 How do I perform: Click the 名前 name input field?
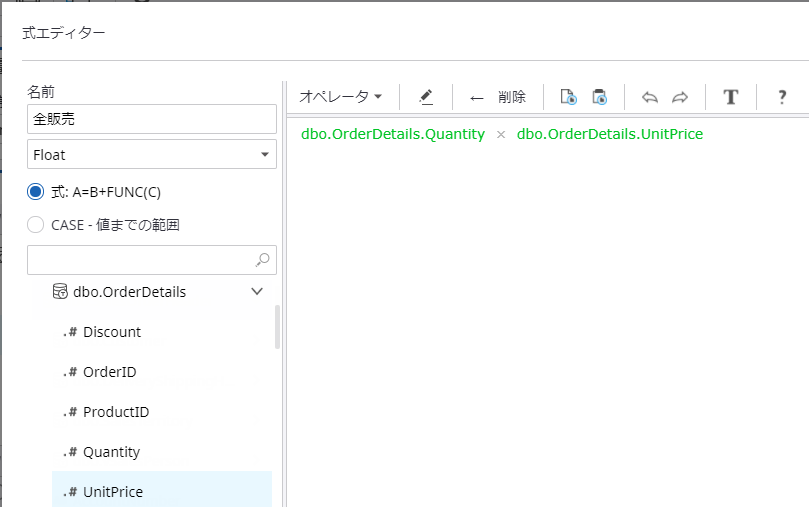click(152, 119)
